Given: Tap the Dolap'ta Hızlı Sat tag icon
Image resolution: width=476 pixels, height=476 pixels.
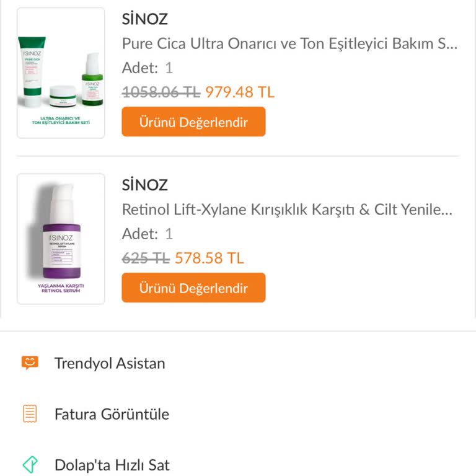Looking at the screenshot, I should 30,465.
